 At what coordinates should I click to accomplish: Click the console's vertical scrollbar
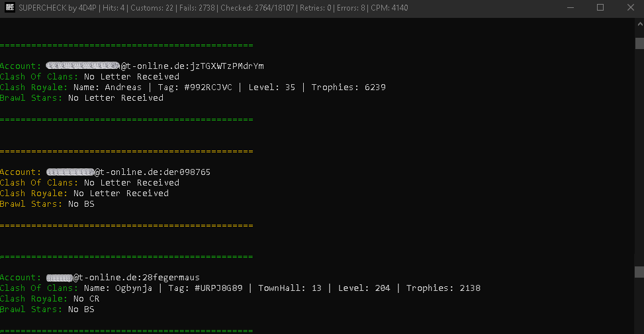tap(639, 176)
